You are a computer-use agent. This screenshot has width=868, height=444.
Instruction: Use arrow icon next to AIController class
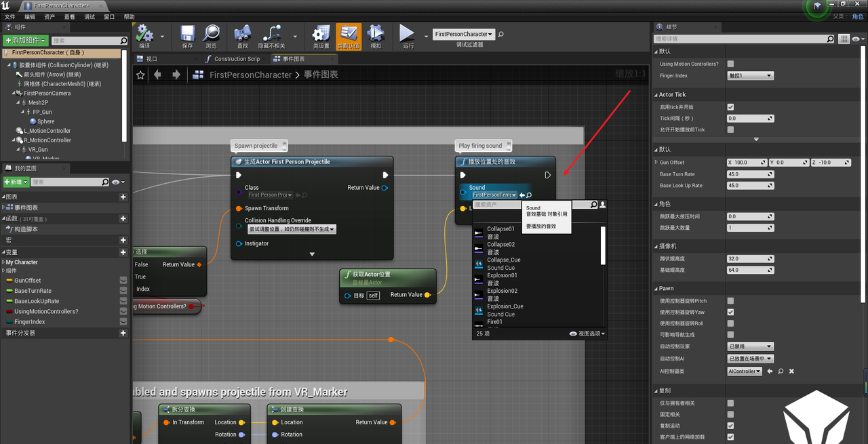770,371
